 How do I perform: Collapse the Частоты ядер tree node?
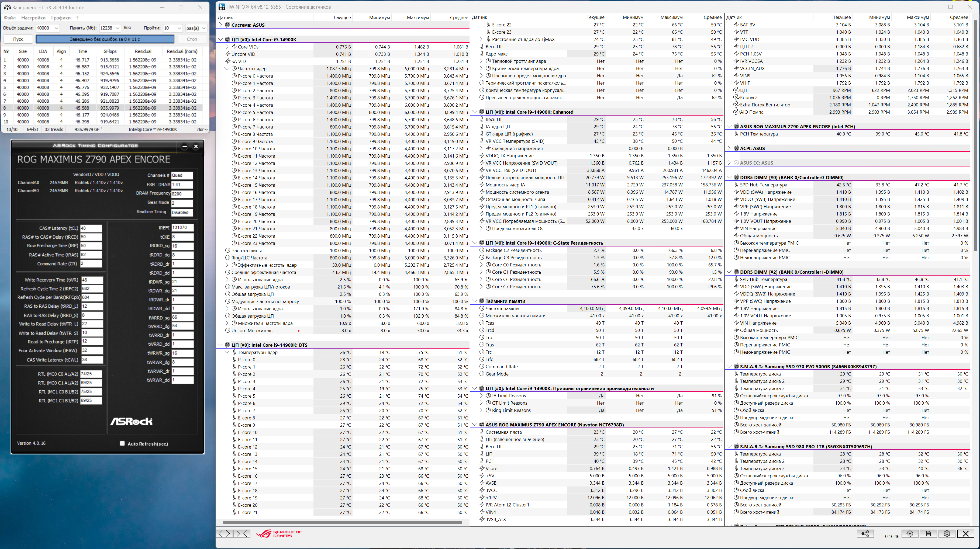pos(227,68)
